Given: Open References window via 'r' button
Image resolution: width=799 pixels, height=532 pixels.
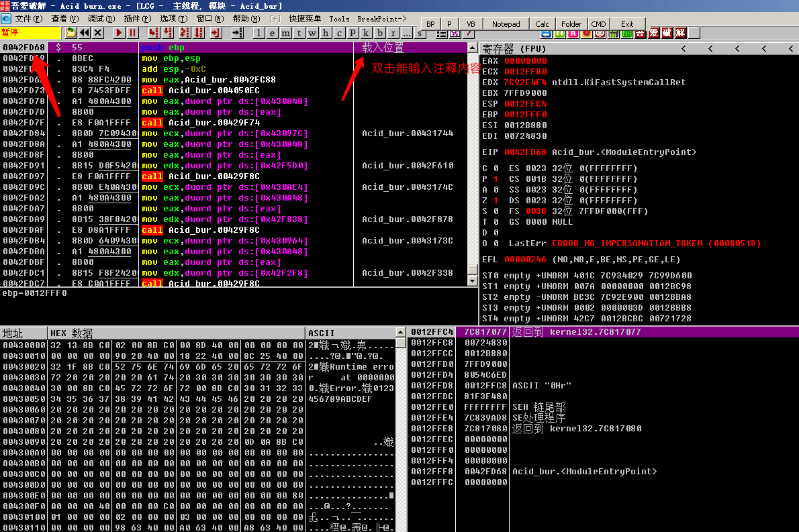Looking at the screenshot, I should click(393, 33).
